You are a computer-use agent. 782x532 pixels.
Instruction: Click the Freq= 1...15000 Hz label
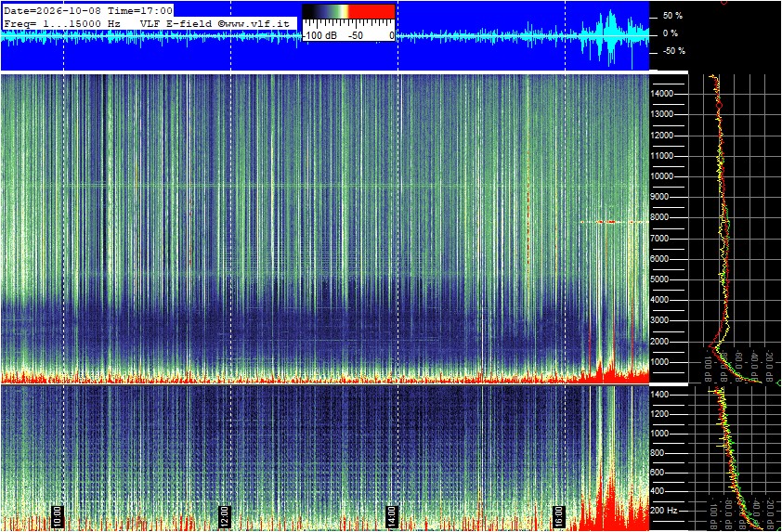point(62,23)
